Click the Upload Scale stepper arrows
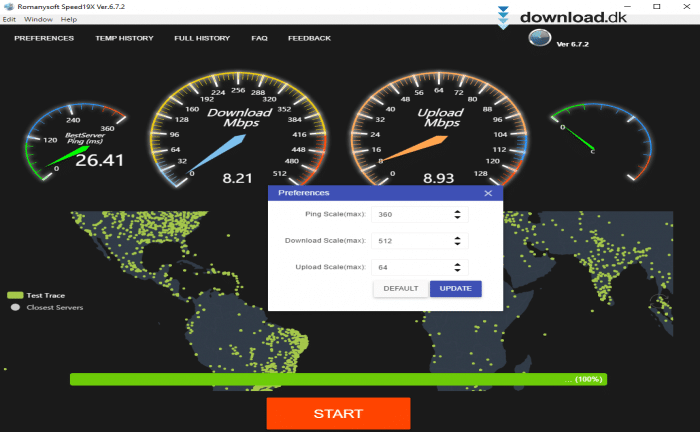Viewport: 700px width, 432px height. (x=457, y=267)
